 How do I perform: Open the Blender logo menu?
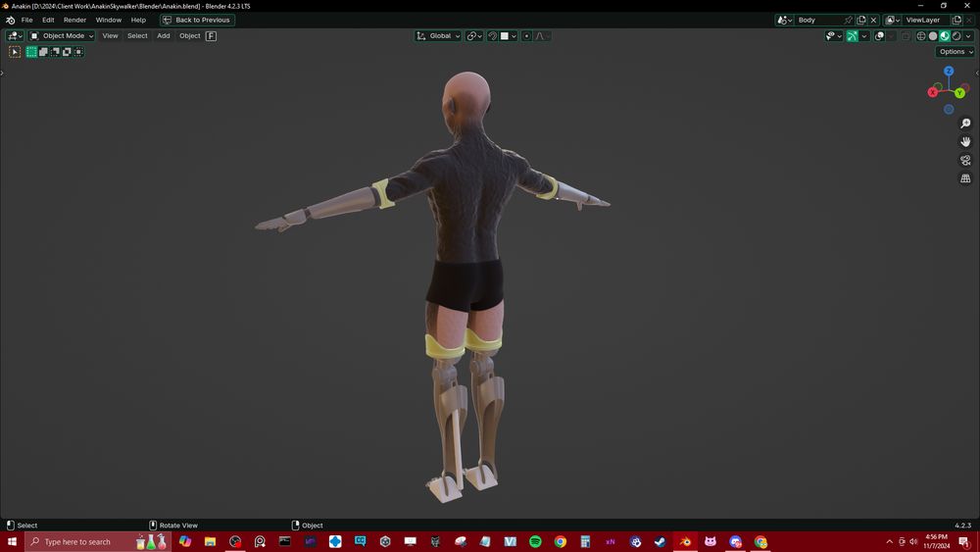pyautogui.click(x=10, y=20)
